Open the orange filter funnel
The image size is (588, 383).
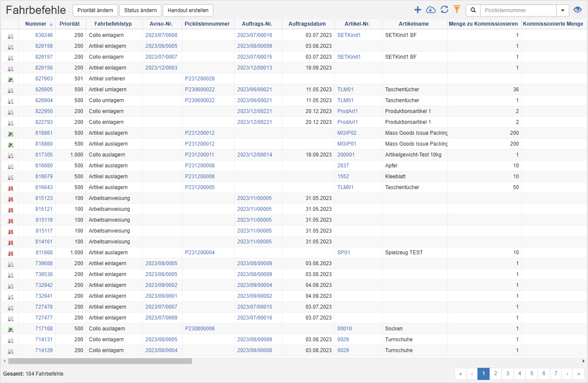pyautogui.click(x=457, y=10)
